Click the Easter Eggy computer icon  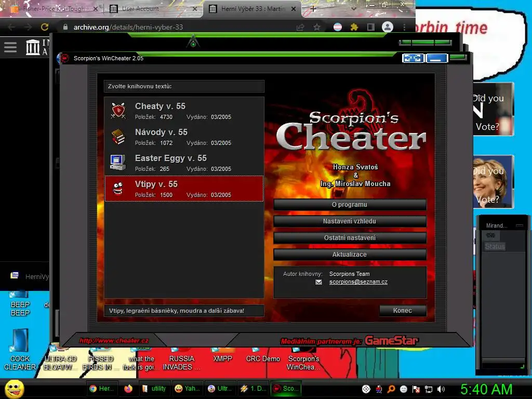tap(118, 163)
